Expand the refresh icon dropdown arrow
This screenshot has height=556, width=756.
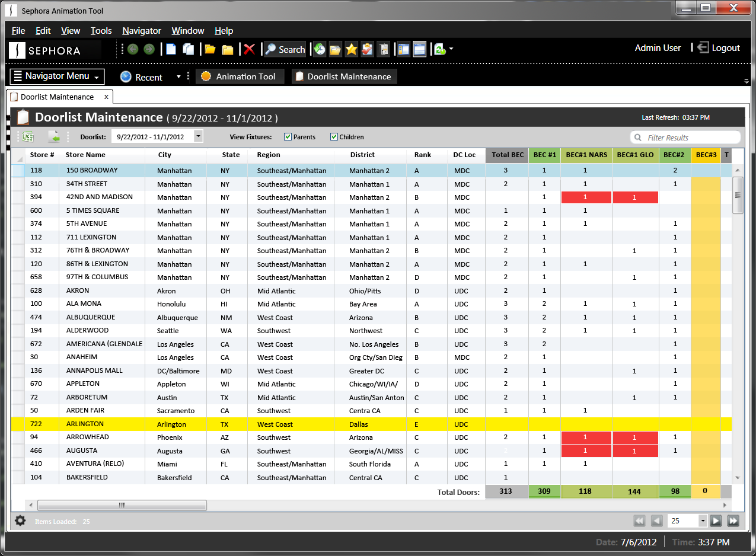coord(451,49)
